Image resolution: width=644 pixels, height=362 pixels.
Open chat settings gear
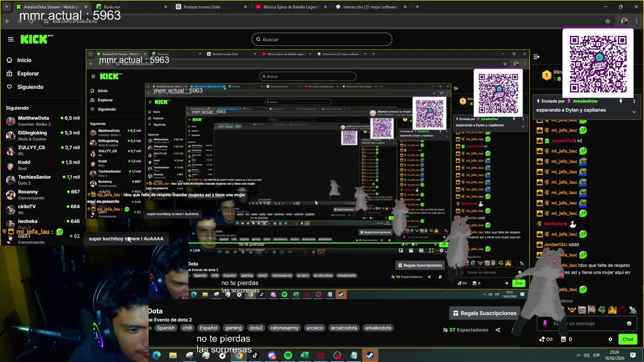click(x=610, y=339)
